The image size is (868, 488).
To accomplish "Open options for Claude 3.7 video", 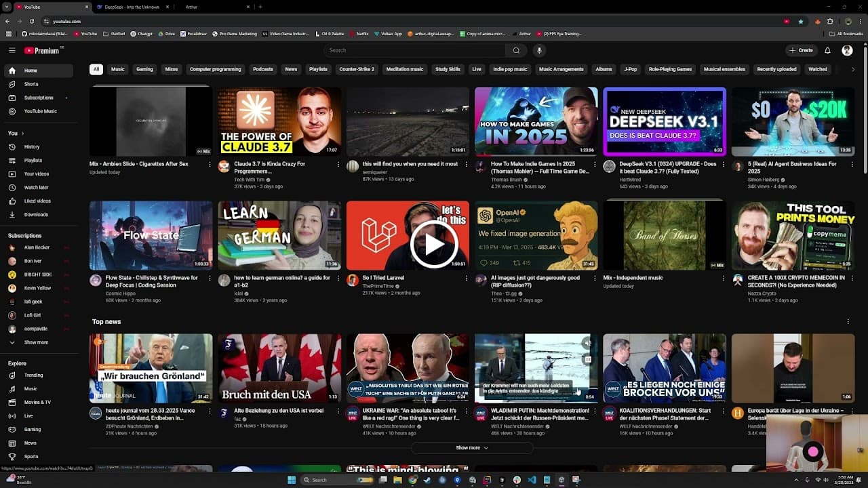I will 338,164.
